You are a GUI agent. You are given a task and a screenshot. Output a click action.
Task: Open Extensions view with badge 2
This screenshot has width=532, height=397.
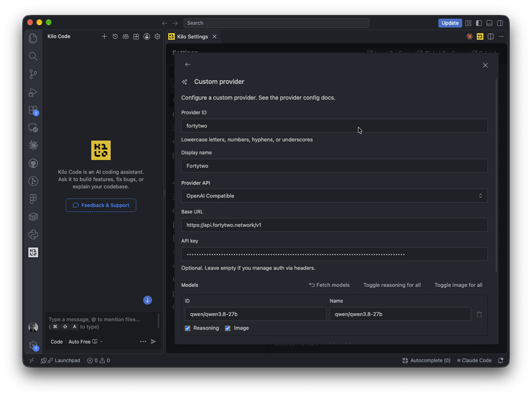[x=33, y=110]
